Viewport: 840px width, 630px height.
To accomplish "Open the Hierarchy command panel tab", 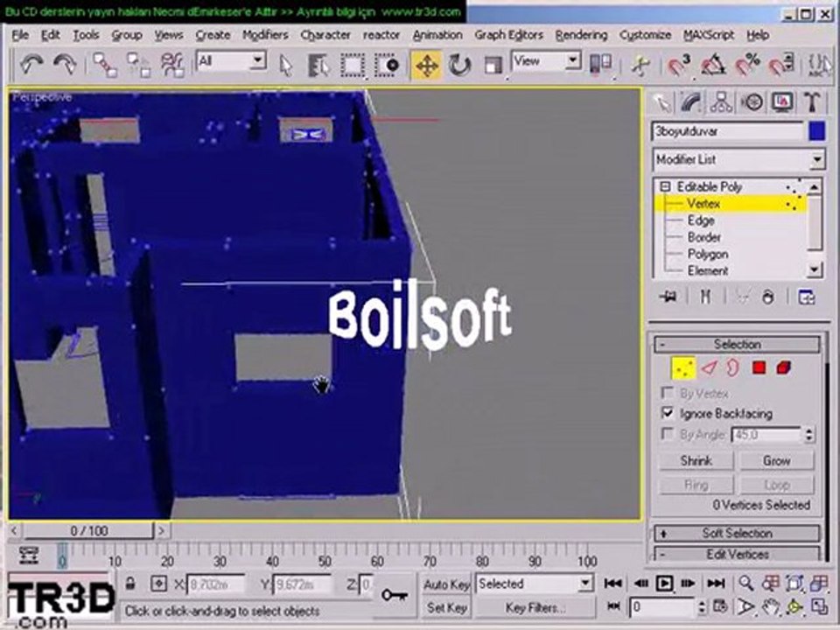I will pos(721,101).
